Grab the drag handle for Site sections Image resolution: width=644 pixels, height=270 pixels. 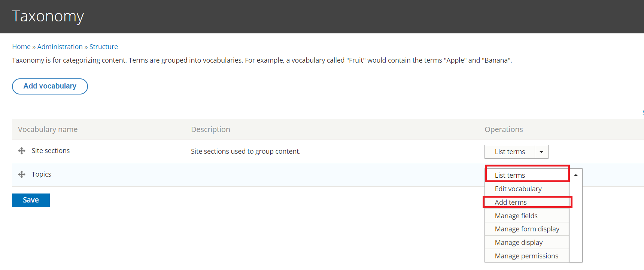tap(22, 151)
